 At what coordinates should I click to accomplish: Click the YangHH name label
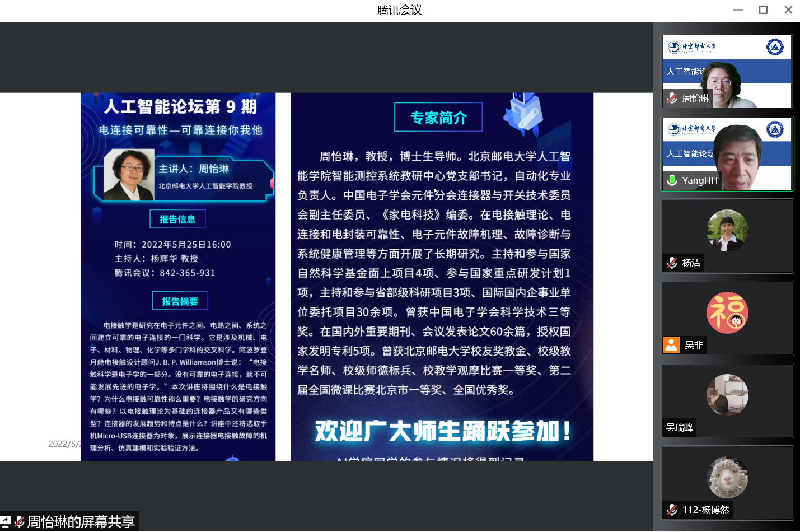pos(700,180)
